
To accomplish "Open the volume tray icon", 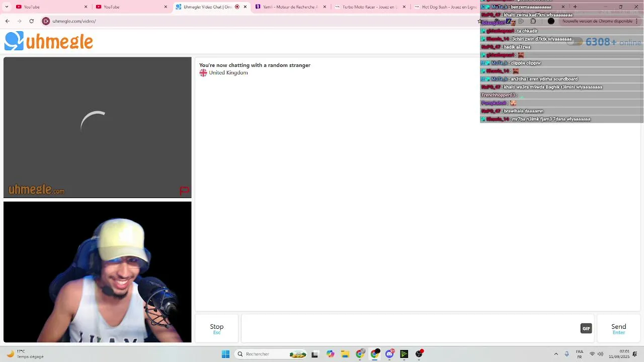I will [x=600, y=354].
